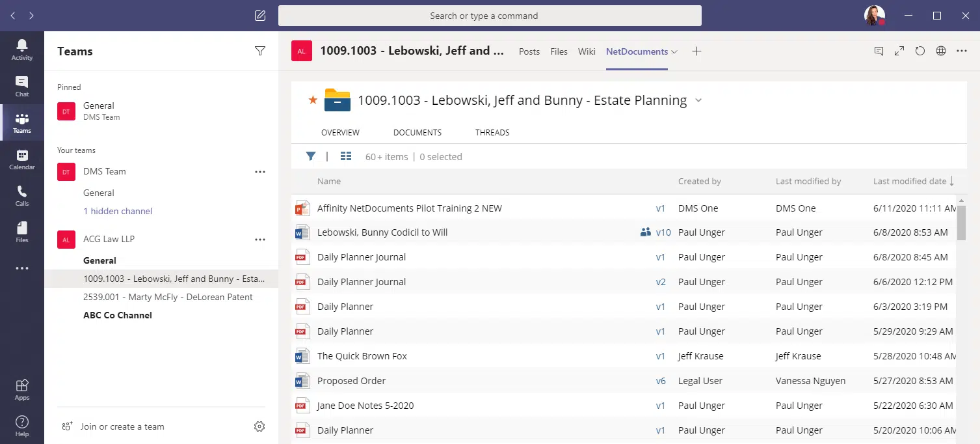Image resolution: width=980 pixels, height=444 pixels.
Task: Open more tab options ellipsis
Action: click(x=962, y=51)
